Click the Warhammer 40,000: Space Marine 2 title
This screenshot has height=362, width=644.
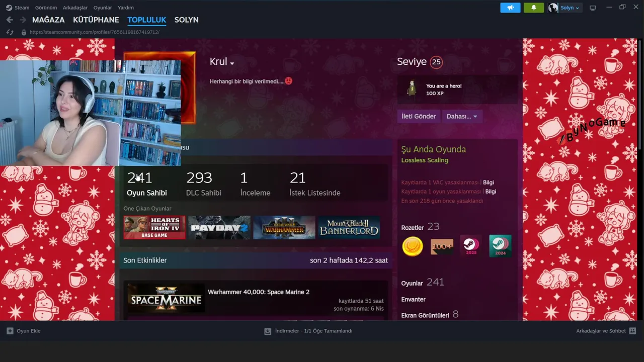click(259, 292)
